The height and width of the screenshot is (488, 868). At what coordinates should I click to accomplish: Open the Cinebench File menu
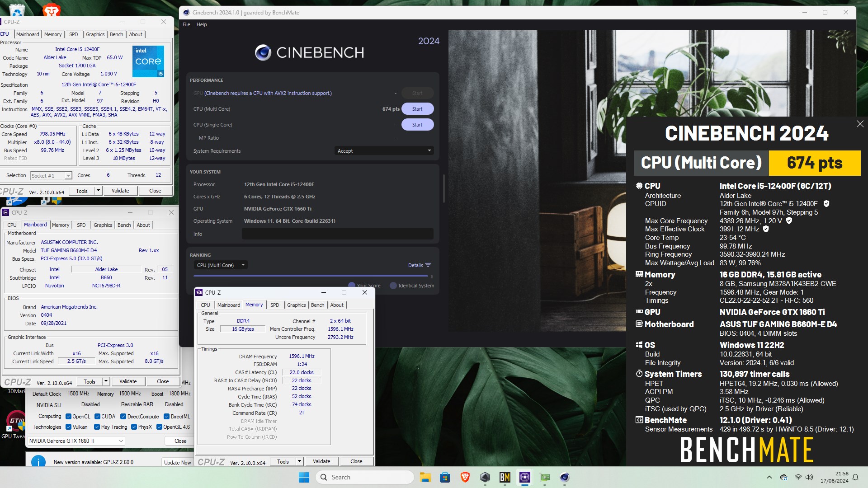click(x=186, y=24)
